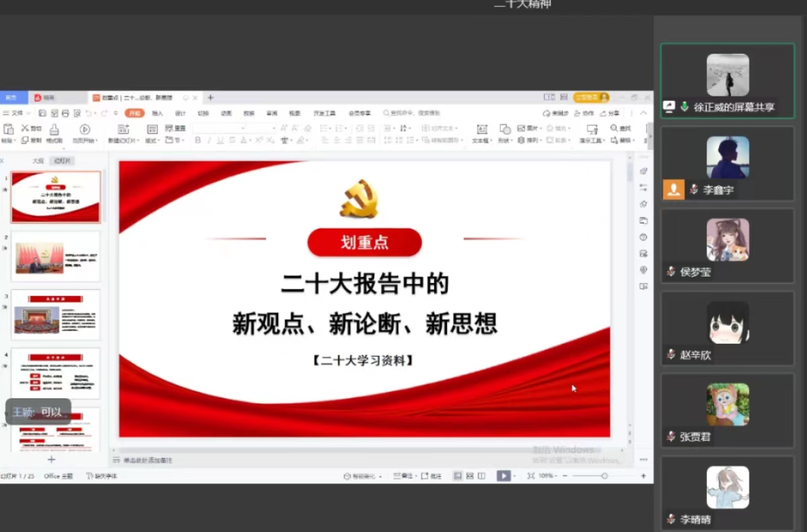
Task: Open the File (文件) menu dropdown
Action: 17,113
